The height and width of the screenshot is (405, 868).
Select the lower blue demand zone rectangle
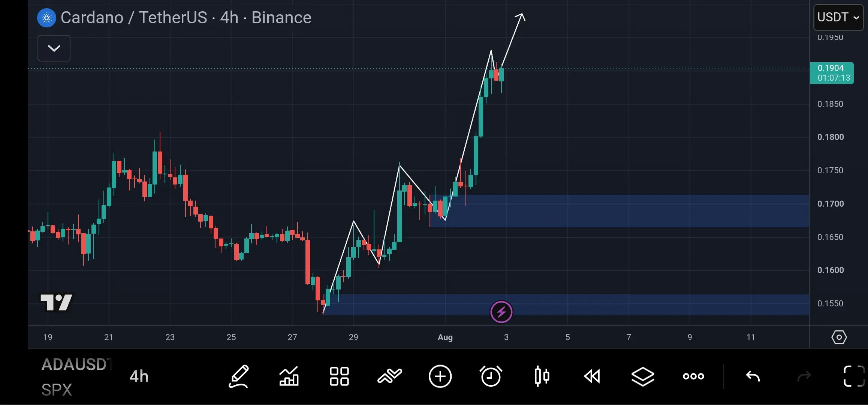(x=566, y=304)
